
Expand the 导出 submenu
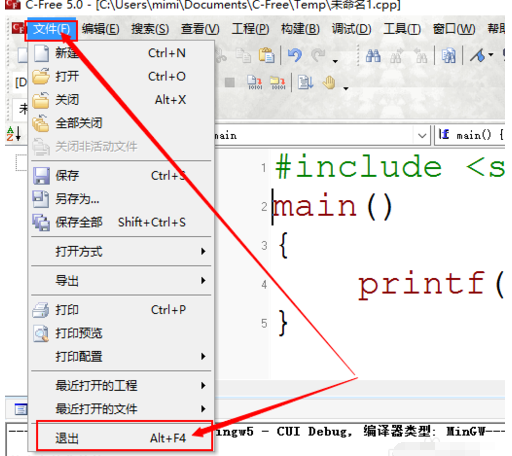[121, 281]
